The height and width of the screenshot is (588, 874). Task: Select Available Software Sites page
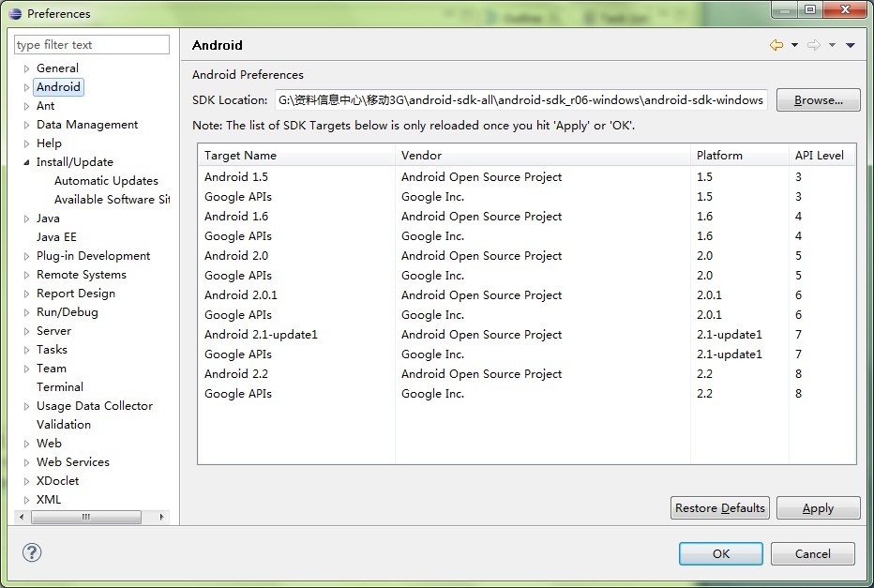coord(112,200)
